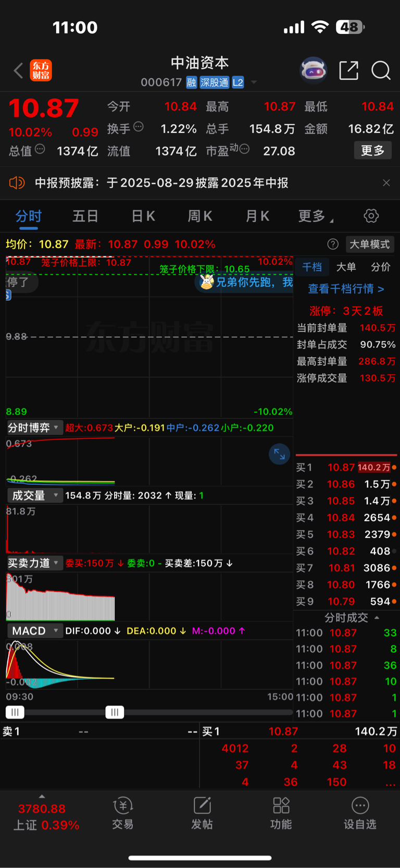Tap the 买1 summary bar 140.2万
The width and height of the screenshot is (400, 868).
300,731
